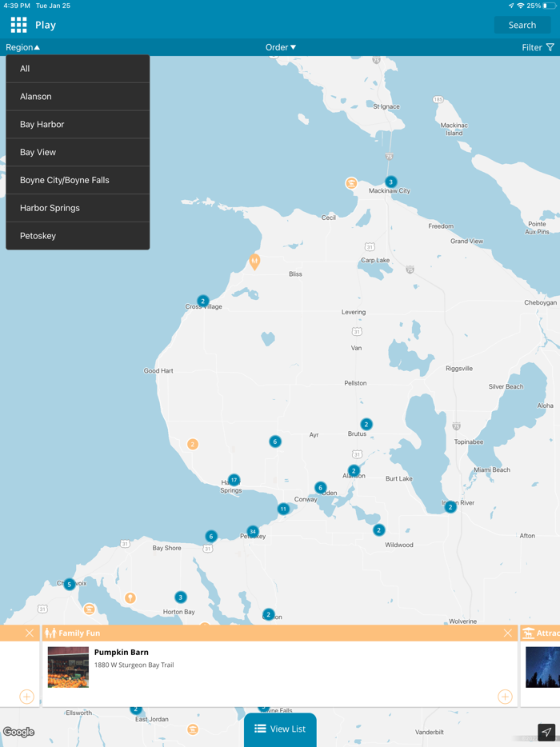Open the Pumpkin Barn listing title
The height and width of the screenshot is (747, 560).
(x=121, y=652)
